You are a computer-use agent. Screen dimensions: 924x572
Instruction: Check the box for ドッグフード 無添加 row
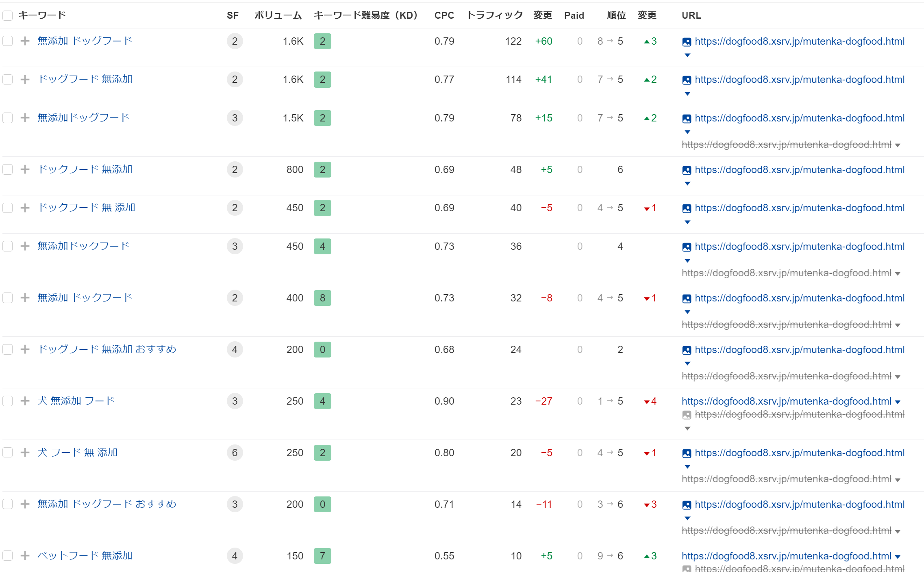click(8, 79)
